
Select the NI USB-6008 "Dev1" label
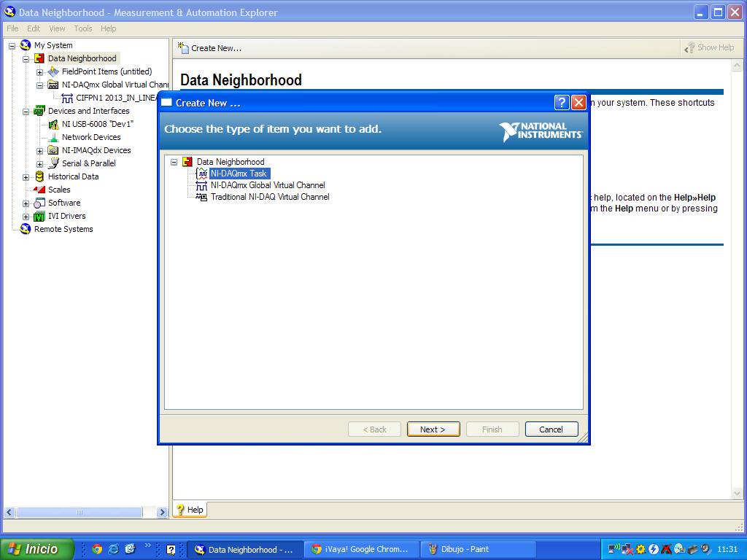(x=98, y=124)
